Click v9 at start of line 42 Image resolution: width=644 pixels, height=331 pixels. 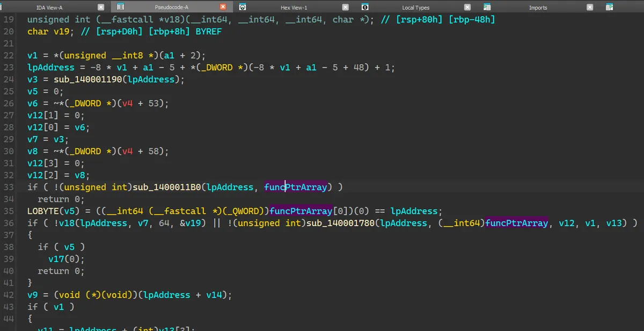point(32,295)
